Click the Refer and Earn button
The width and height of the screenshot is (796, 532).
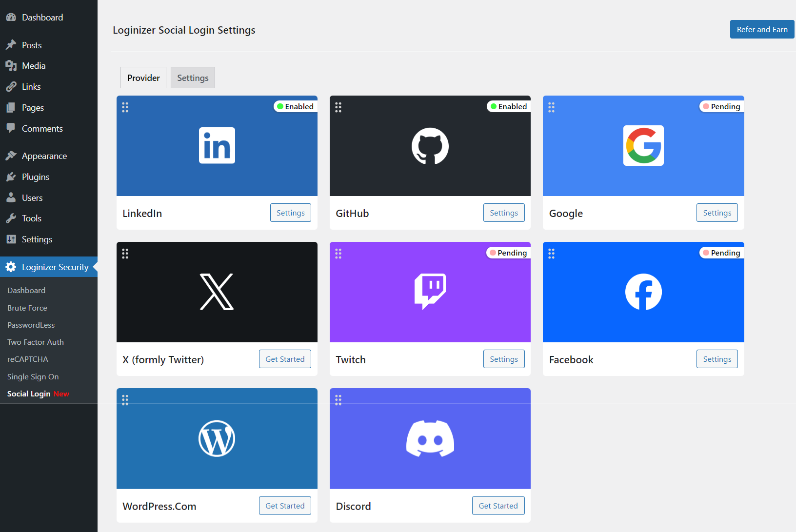pos(762,29)
